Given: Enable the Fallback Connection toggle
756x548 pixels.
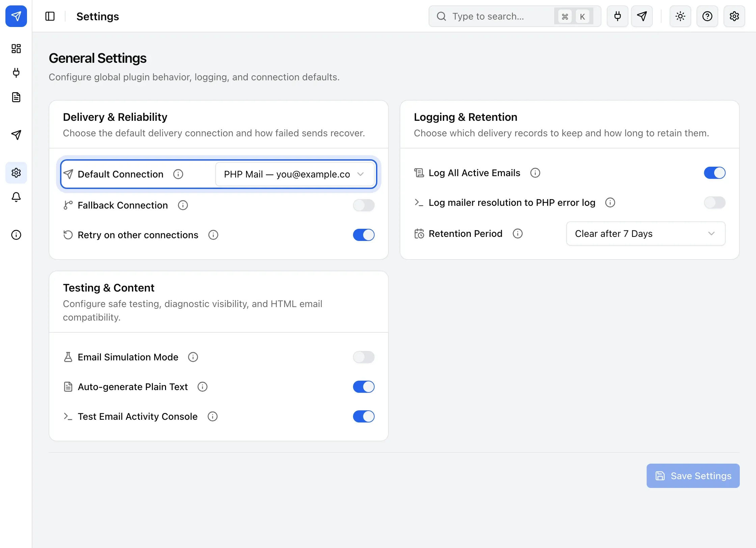Looking at the screenshot, I should [364, 205].
